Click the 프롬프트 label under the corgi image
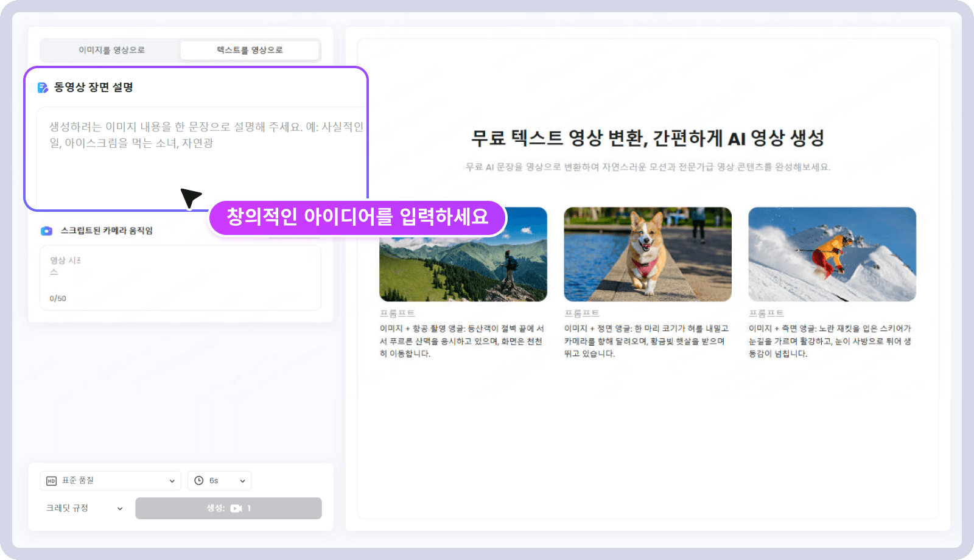974x560 pixels. pyautogui.click(x=582, y=313)
